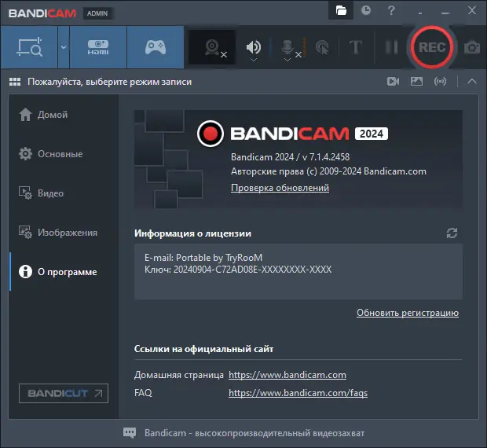Toggle mouse cursor effects icon
This screenshot has width=487, height=448.
pos(322,47)
